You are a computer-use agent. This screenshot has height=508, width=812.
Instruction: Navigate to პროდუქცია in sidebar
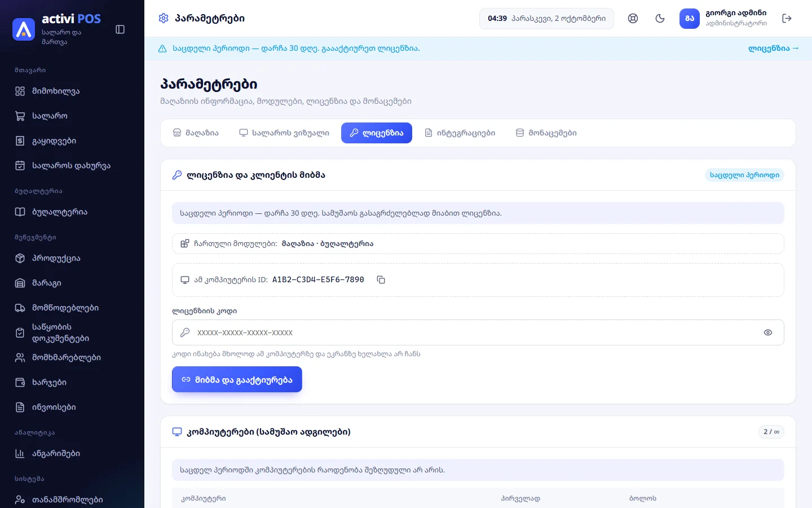[72, 258]
